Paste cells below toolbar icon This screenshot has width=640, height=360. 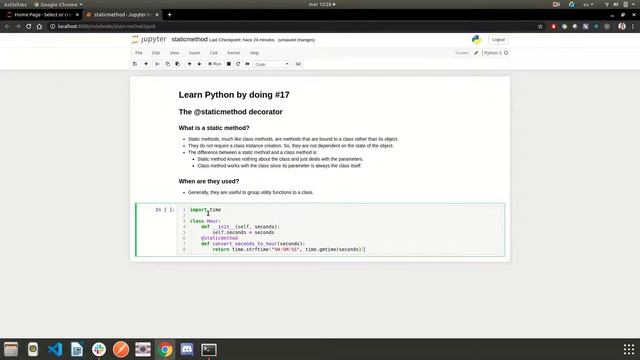(x=178, y=64)
